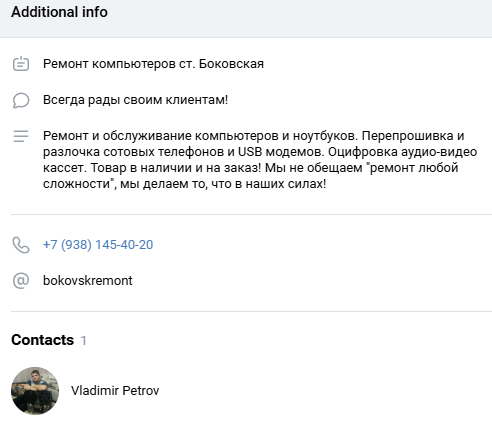Viewport: 492px width, 422px height.
Task: Call the +7 (938) 145-40-20 number
Action: pos(98,245)
